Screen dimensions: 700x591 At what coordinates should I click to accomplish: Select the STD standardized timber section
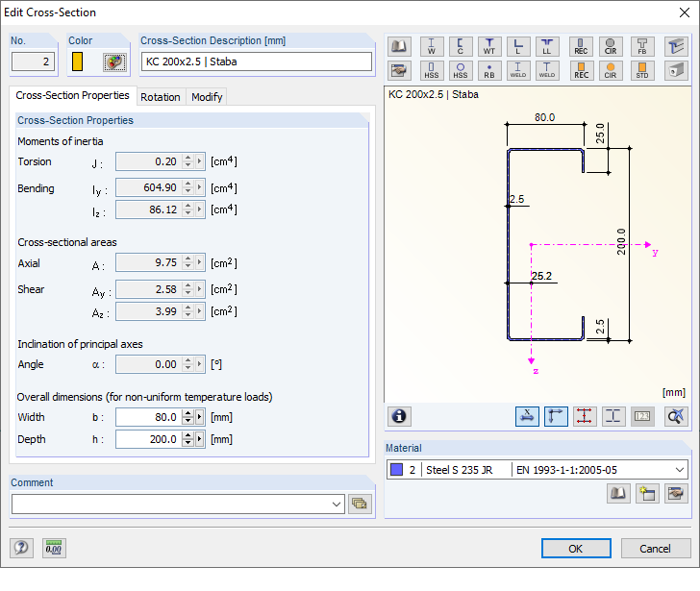(x=642, y=70)
